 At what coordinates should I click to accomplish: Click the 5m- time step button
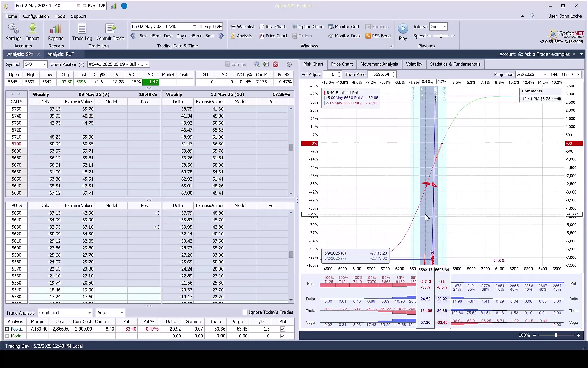143,36
